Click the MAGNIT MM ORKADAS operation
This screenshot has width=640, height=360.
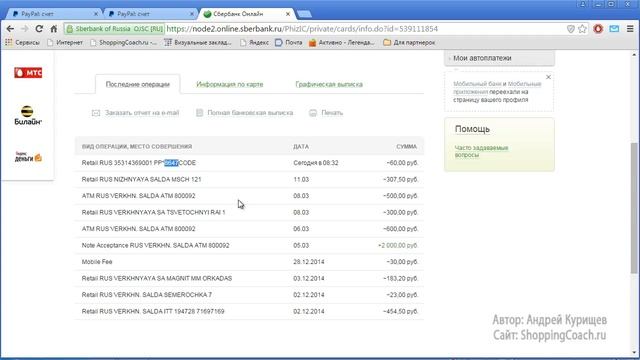pyautogui.click(x=157, y=278)
